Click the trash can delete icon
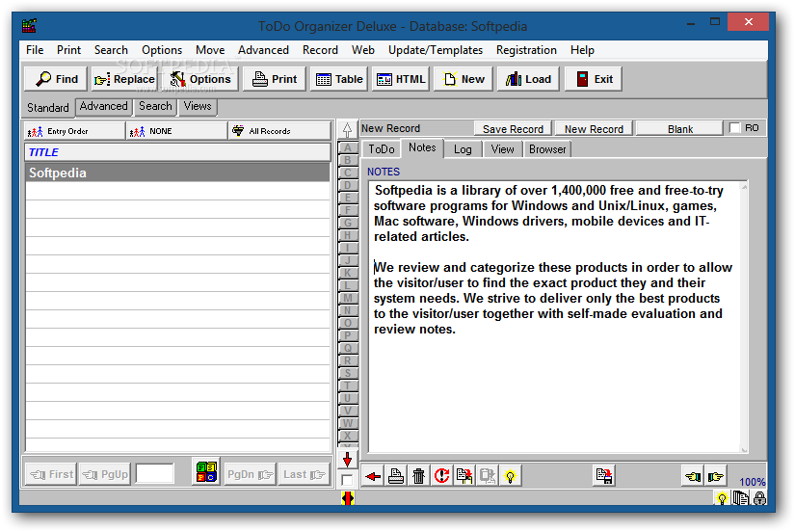The height and width of the screenshot is (532, 795). click(419, 476)
